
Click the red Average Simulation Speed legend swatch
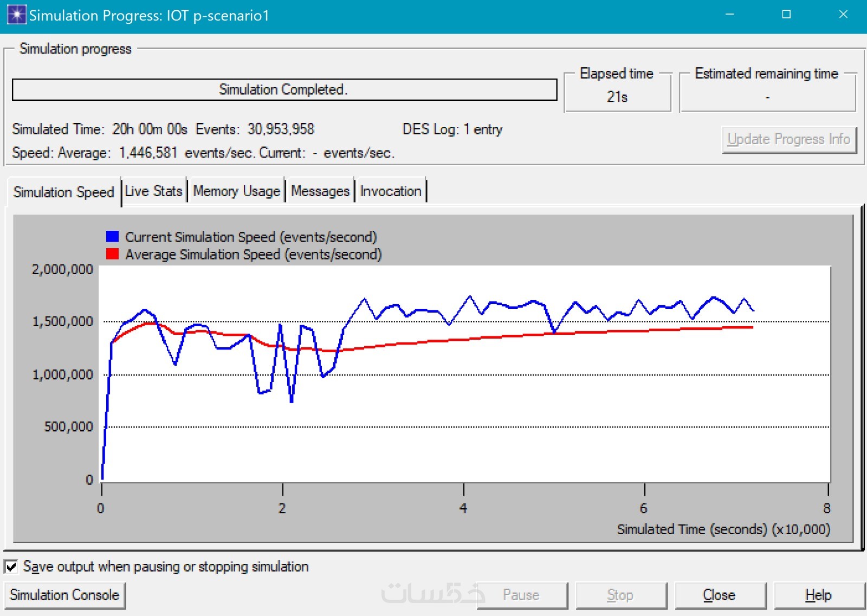pyautogui.click(x=113, y=254)
